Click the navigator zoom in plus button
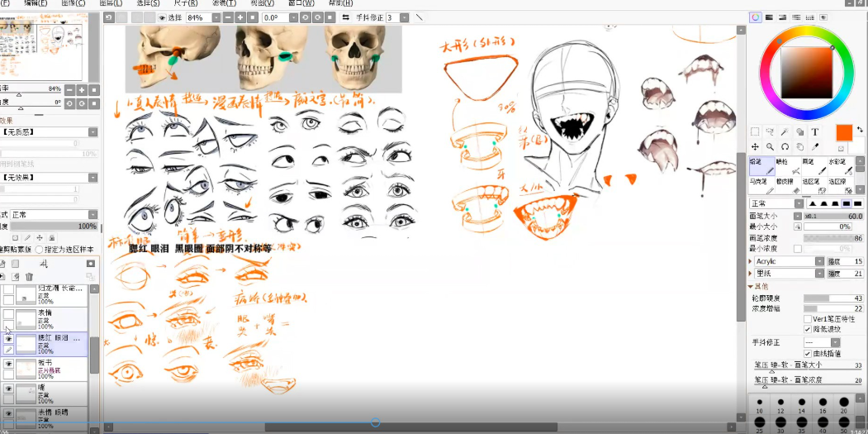The image size is (868, 434). tap(82, 90)
